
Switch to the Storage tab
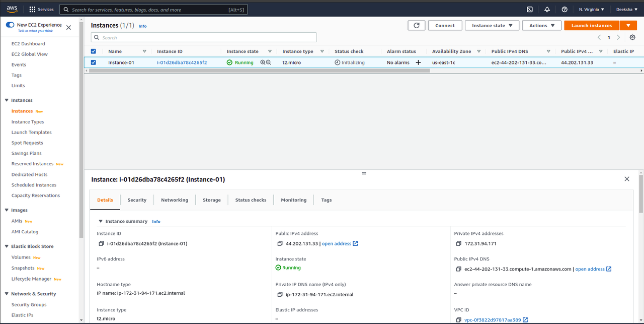point(212,200)
